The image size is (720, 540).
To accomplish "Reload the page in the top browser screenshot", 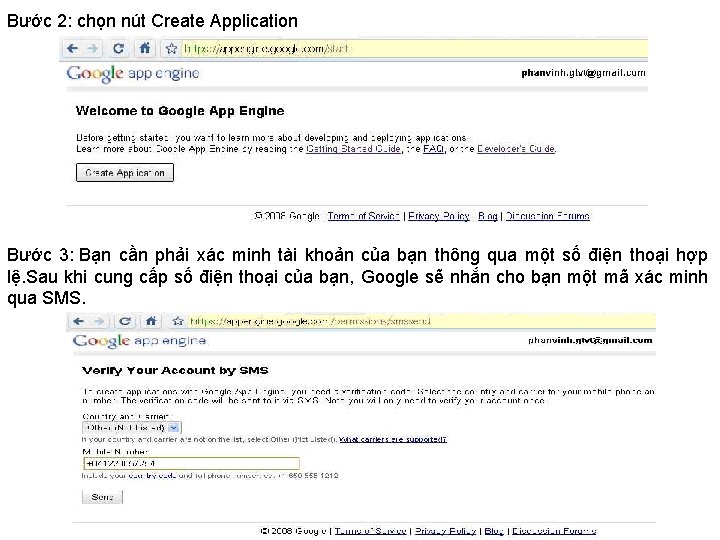I will click(118, 48).
